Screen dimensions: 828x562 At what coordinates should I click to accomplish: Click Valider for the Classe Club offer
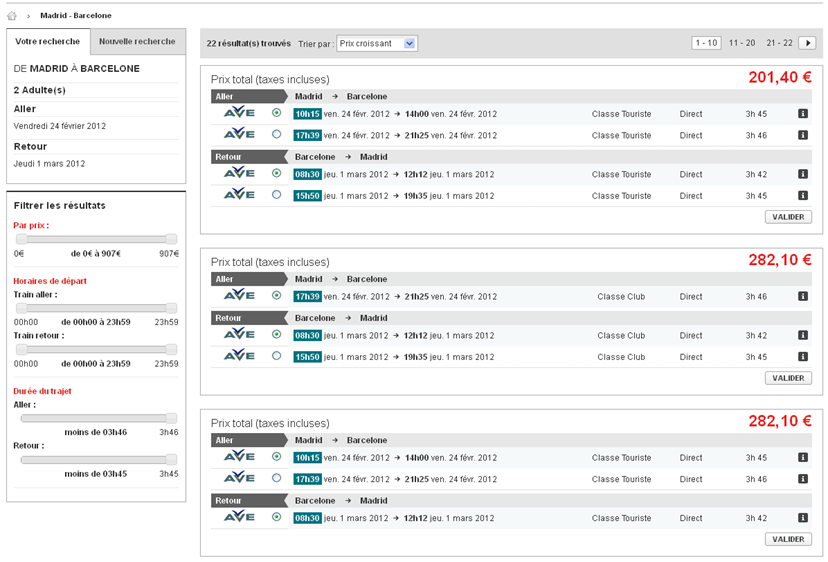click(788, 378)
